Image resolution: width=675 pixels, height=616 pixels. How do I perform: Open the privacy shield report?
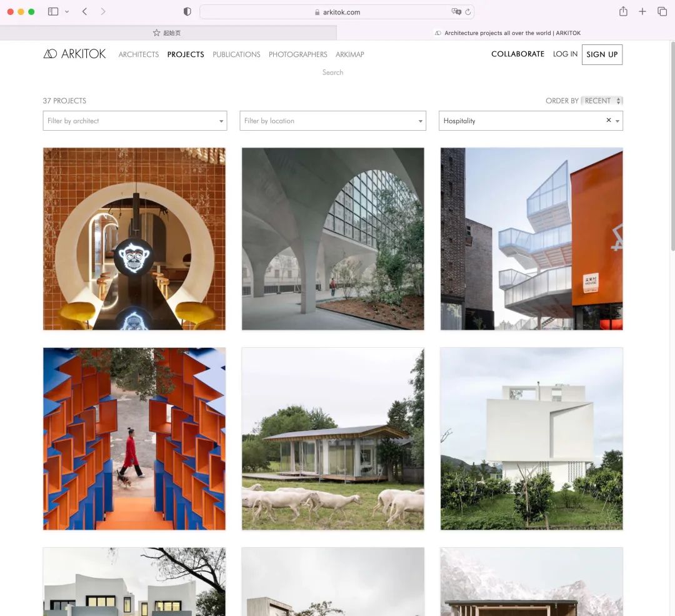(187, 12)
